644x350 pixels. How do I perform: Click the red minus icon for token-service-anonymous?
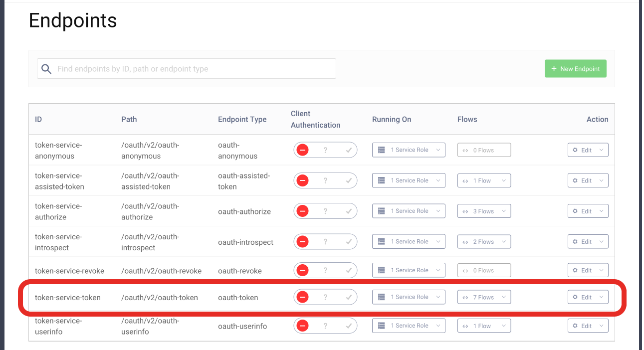click(302, 150)
